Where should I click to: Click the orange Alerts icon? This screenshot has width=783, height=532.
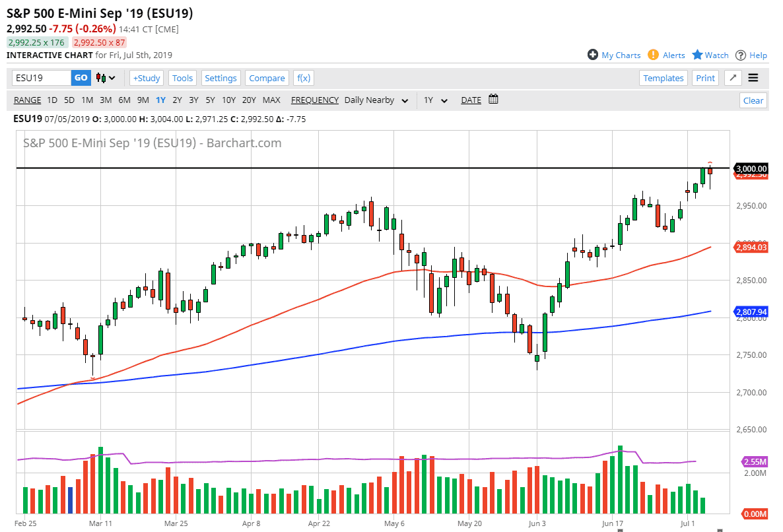coord(654,55)
